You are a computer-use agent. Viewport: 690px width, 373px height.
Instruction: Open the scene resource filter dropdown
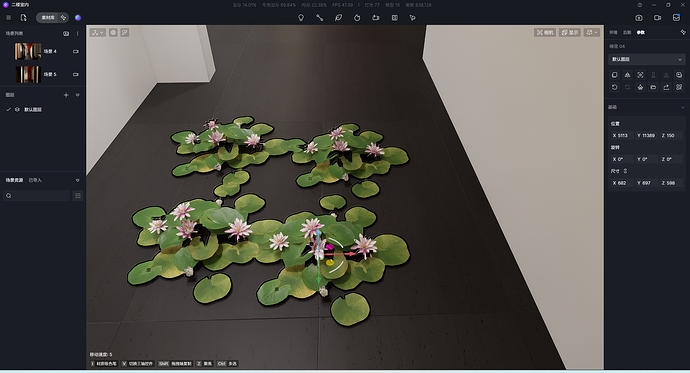click(x=77, y=180)
